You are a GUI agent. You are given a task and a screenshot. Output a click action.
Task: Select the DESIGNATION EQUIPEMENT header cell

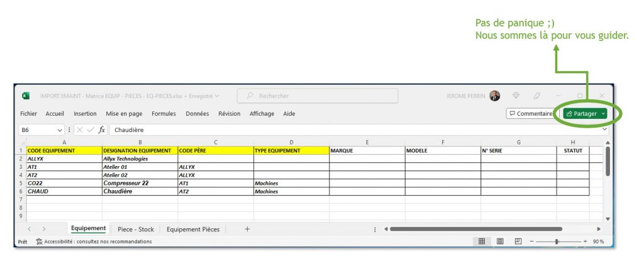pos(140,151)
